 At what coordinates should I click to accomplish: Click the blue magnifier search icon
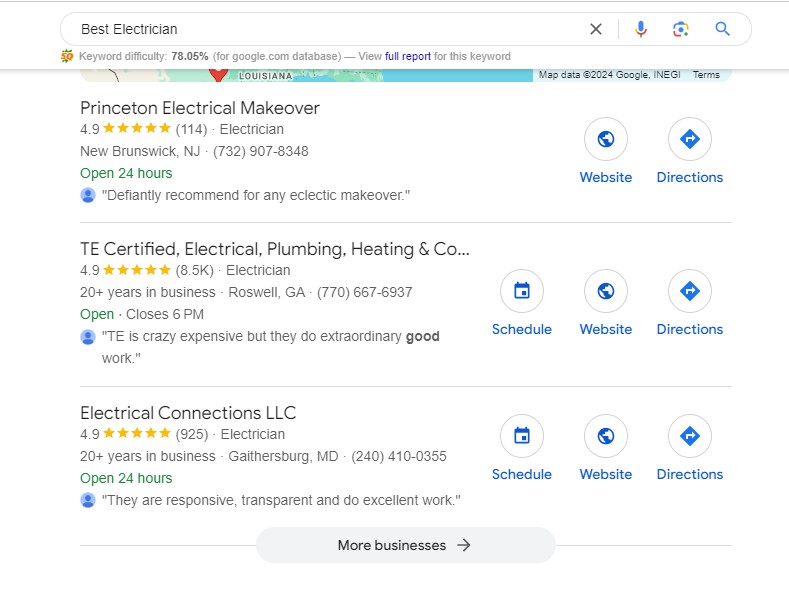(x=723, y=29)
